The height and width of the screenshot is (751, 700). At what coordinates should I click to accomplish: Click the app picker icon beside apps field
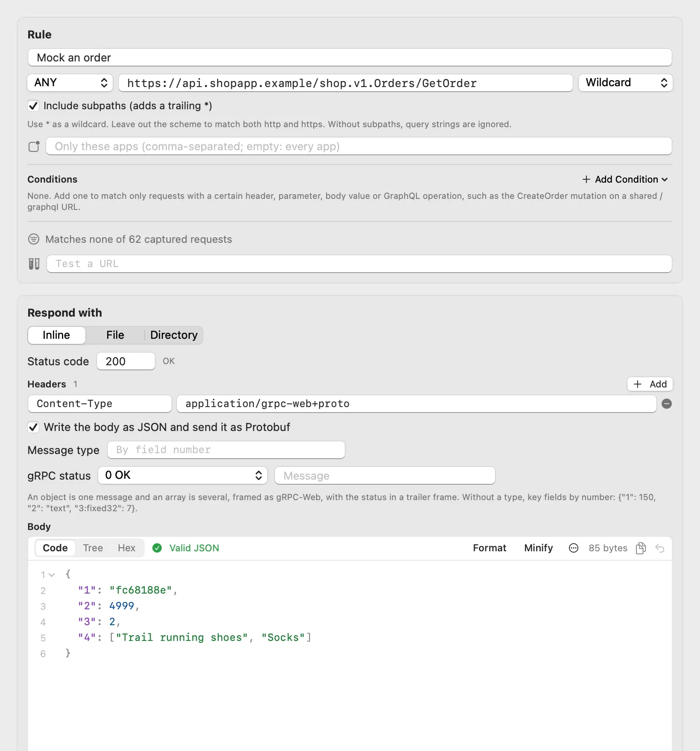coord(34,146)
